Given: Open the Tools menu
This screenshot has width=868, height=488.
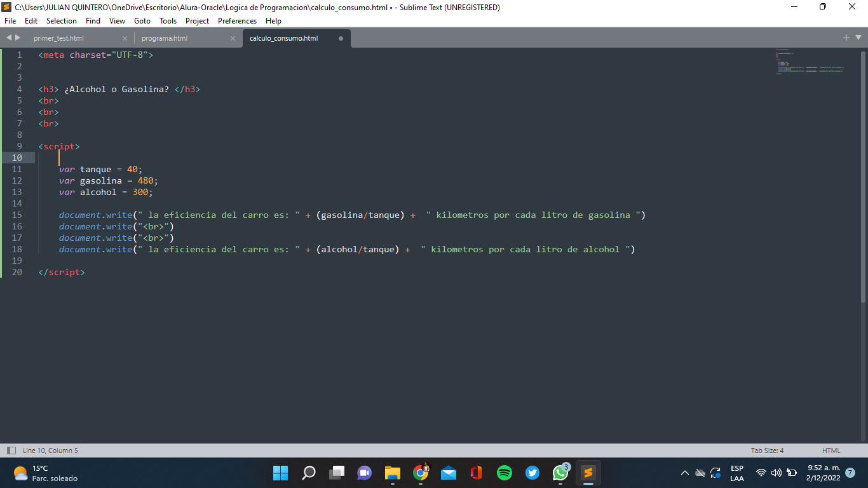Looking at the screenshot, I should 168,21.
